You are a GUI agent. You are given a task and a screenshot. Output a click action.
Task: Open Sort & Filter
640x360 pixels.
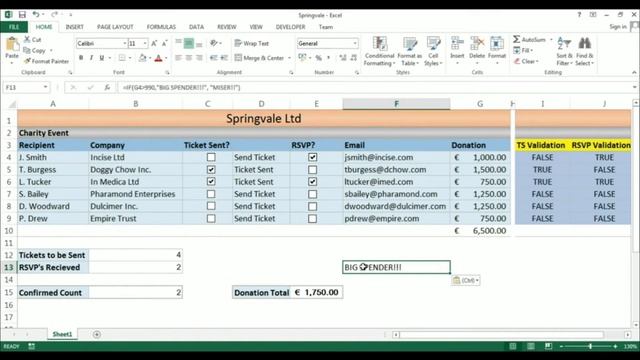pos(564,51)
